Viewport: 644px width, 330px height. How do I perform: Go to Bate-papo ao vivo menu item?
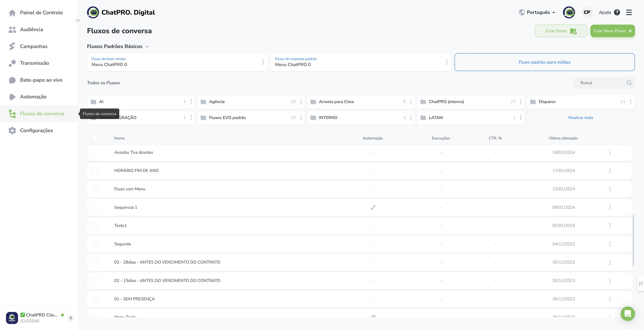(x=39, y=80)
